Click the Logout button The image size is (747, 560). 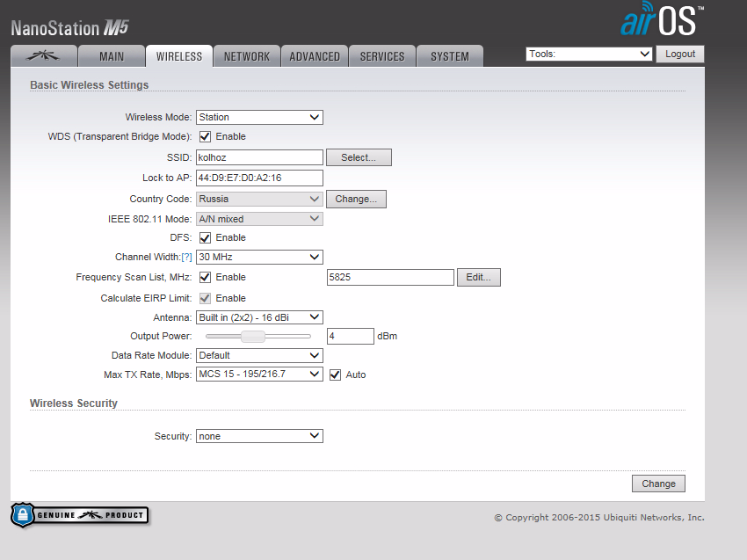[x=680, y=54]
